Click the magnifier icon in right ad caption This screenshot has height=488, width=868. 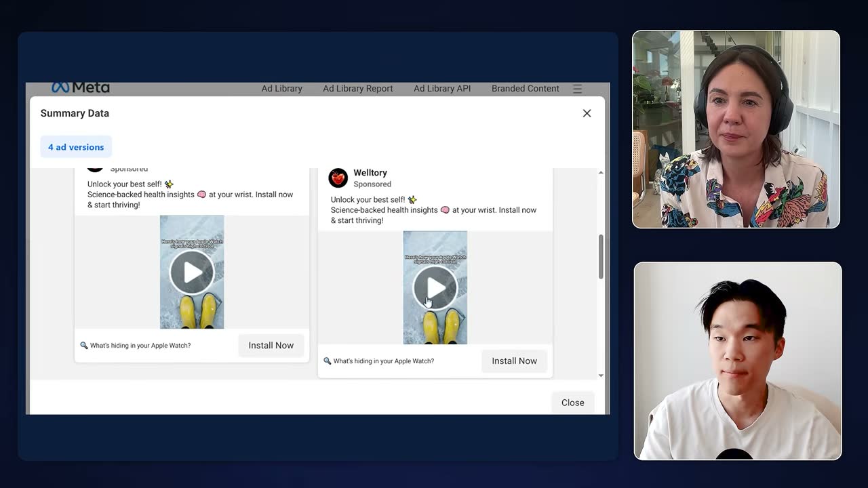click(328, 361)
